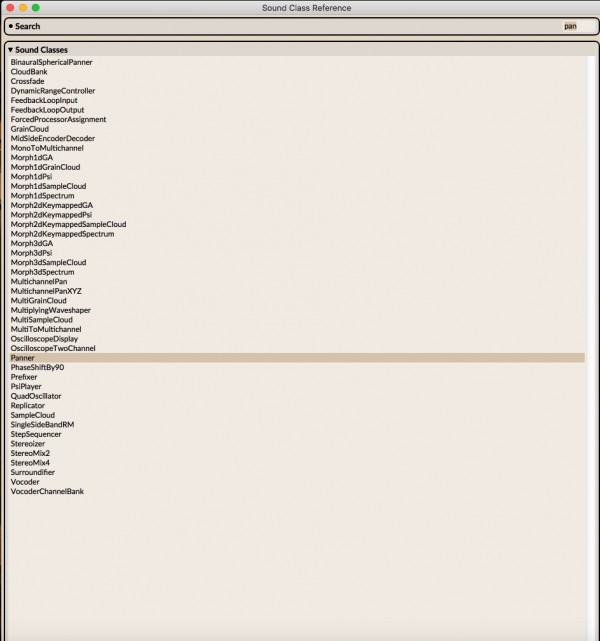Select Morph2dKeymappedPsi
The width and height of the screenshot is (600, 641).
pos(51,215)
